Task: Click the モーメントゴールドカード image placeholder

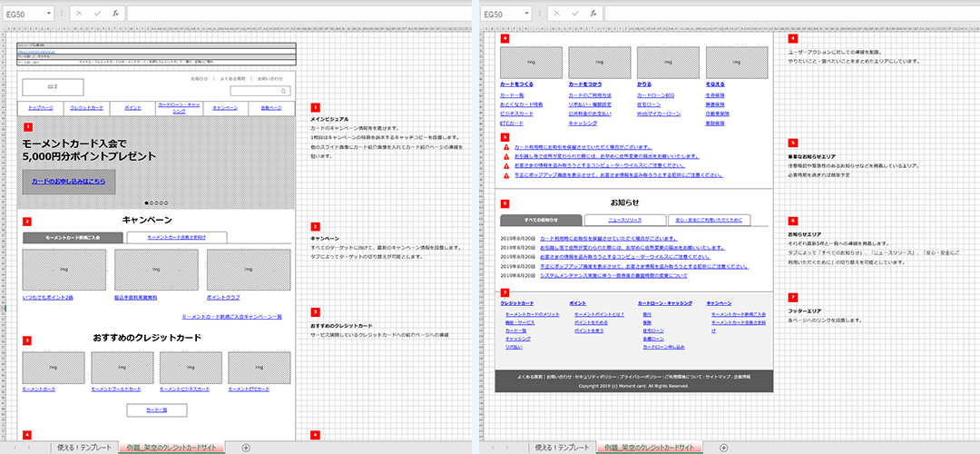Action: pyautogui.click(x=121, y=367)
